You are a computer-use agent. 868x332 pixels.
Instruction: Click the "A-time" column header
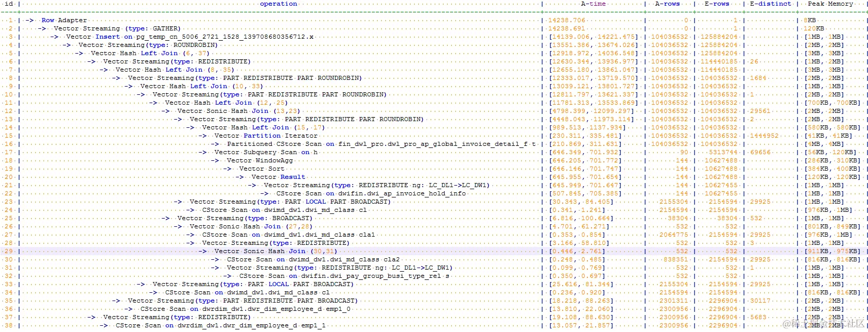593,4
